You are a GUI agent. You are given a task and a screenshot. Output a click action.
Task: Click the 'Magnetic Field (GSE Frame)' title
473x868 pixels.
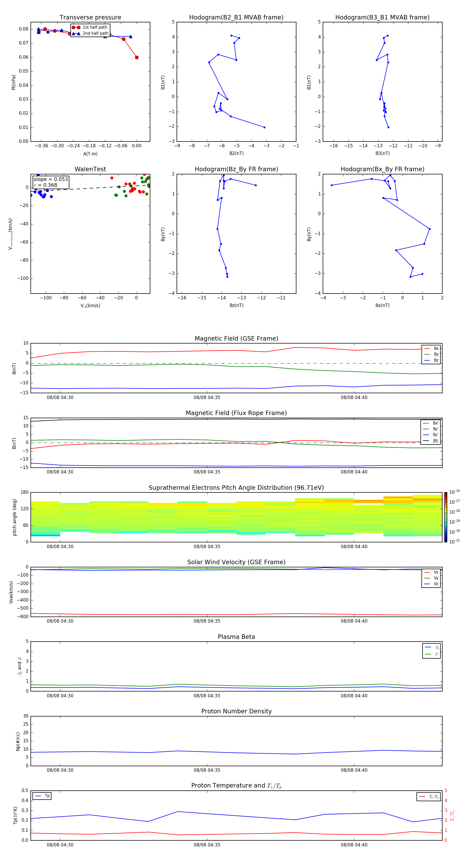(236, 339)
